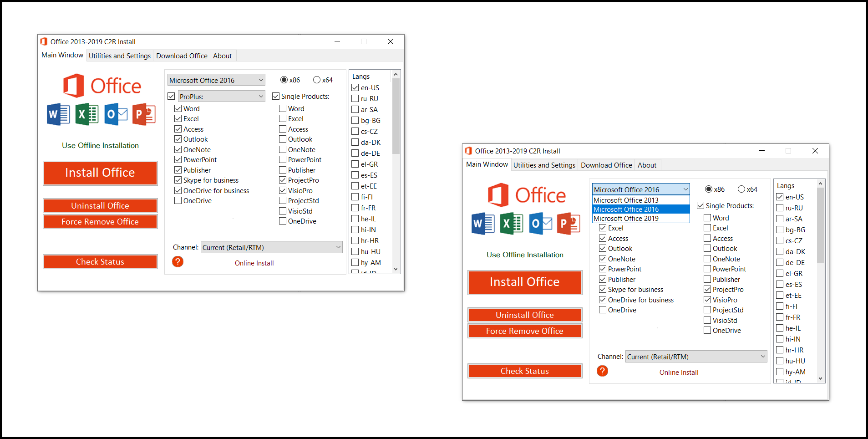Choose Microsoft Office 2019 from the open list

[x=641, y=219]
